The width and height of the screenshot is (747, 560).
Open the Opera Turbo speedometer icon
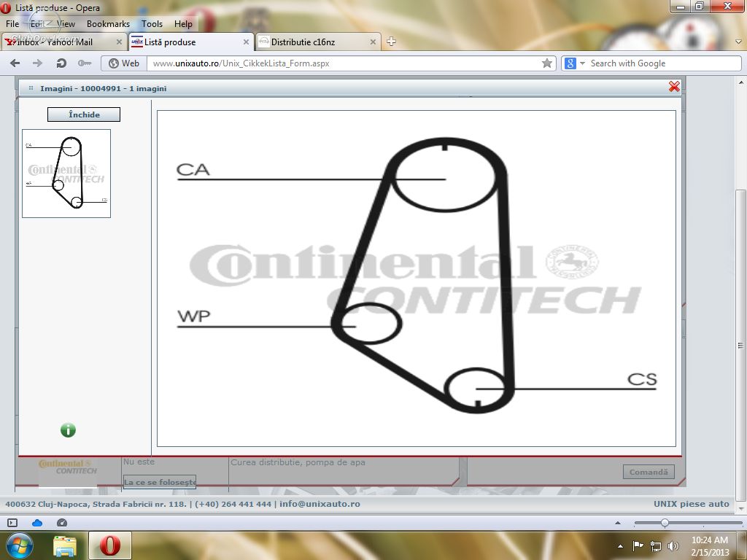coord(62,523)
